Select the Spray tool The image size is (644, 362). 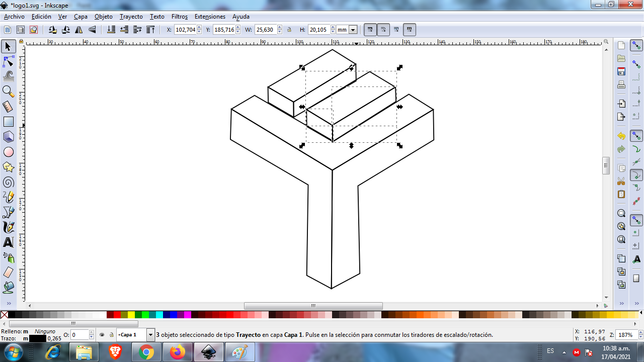click(8, 257)
